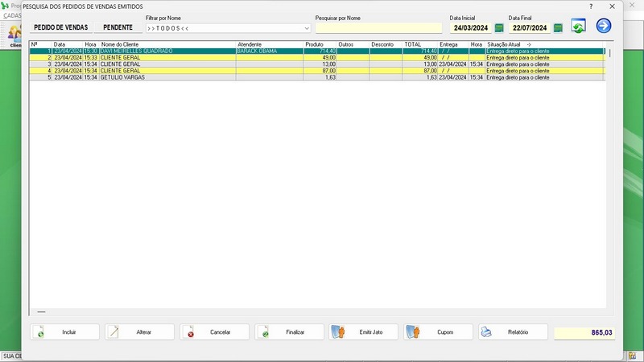The width and height of the screenshot is (644, 362).
Task: Open the Data Inicial calendar picker
Action: coord(497,28)
